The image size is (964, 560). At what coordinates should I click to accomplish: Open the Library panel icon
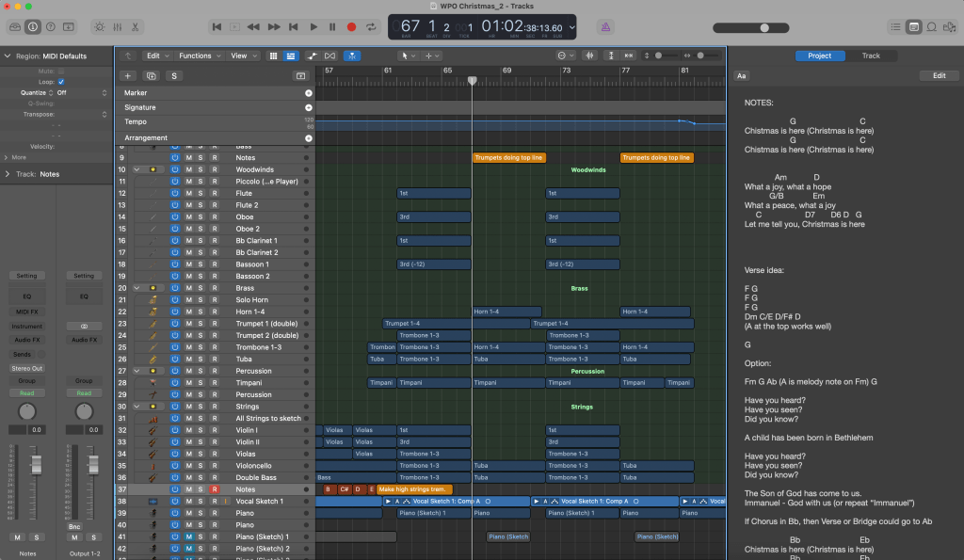14,27
